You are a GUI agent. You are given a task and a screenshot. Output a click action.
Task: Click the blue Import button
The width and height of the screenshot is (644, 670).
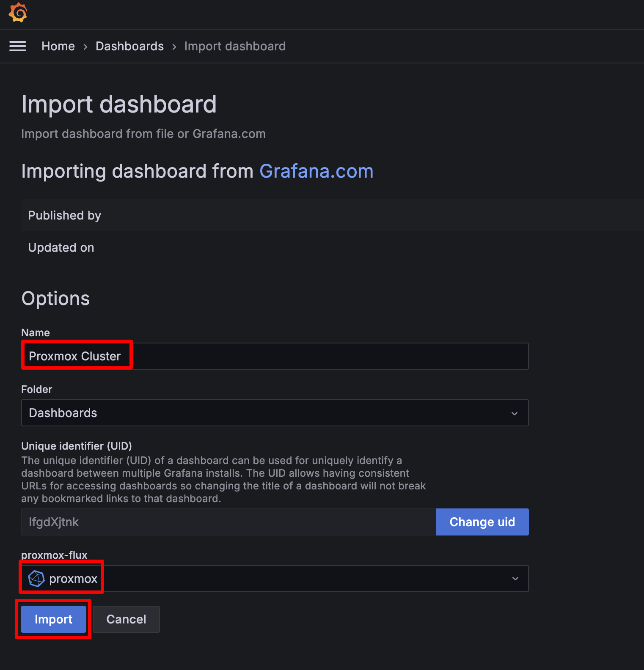(x=53, y=619)
